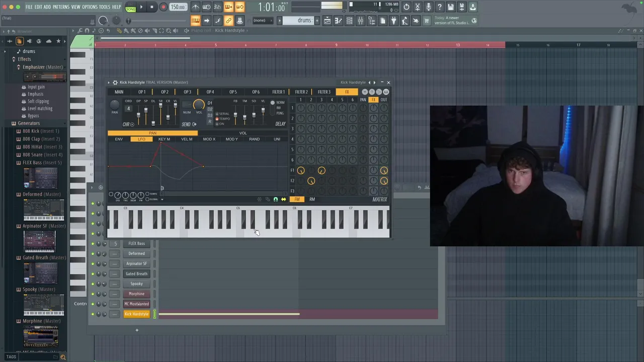This screenshot has height=362, width=644.
Task: Click the link chain icon in toolbar
Action: [x=228, y=21]
